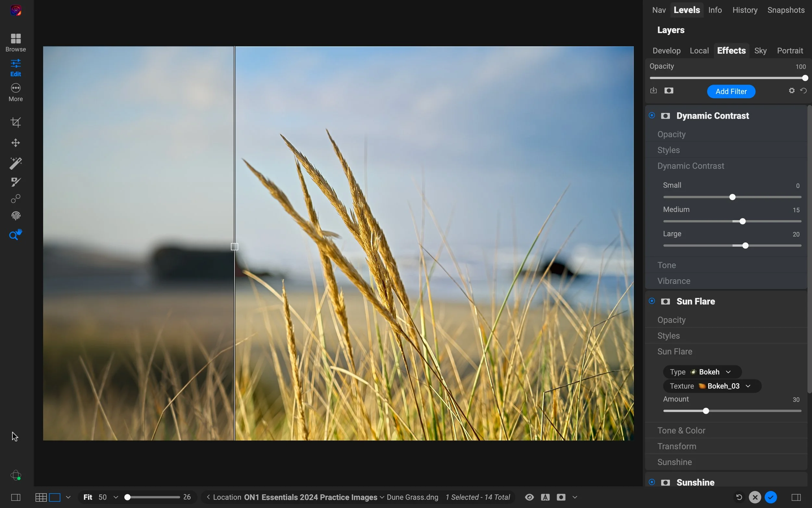Switch to Browse mode in the sidebar
Screen dimensions: 812x508
click(x=16, y=42)
